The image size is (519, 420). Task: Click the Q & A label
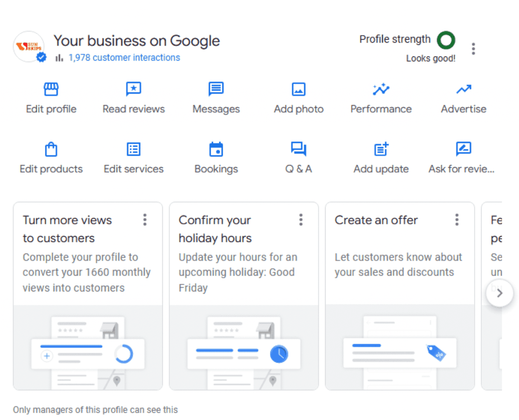[x=298, y=169]
